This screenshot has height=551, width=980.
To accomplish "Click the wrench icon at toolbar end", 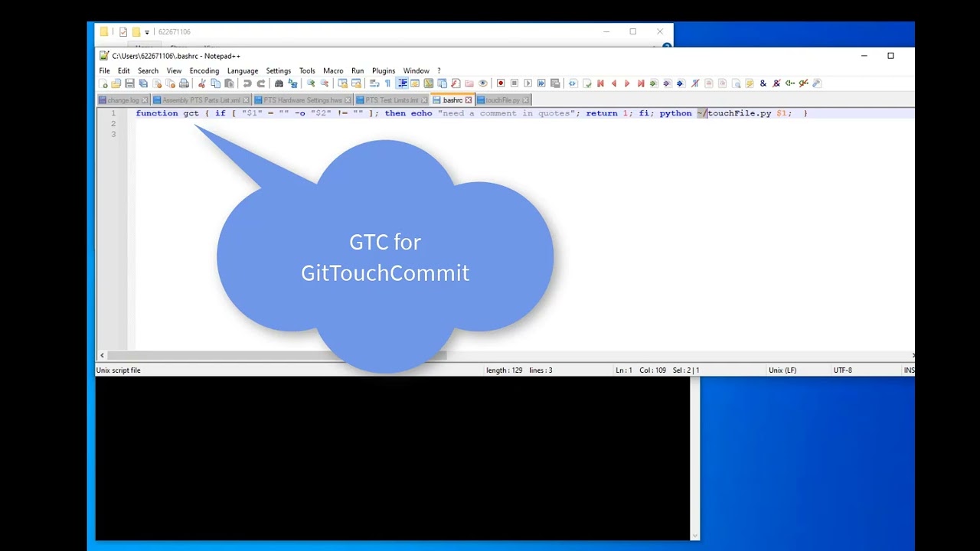I will [817, 83].
